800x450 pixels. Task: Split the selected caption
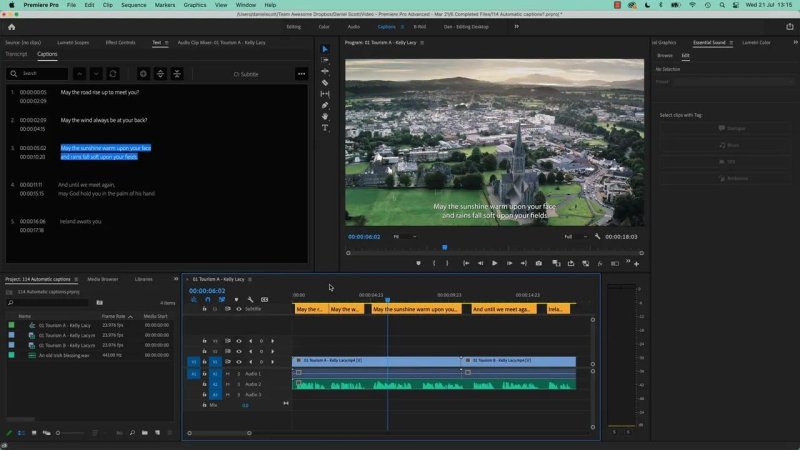pyautogui.click(x=160, y=74)
